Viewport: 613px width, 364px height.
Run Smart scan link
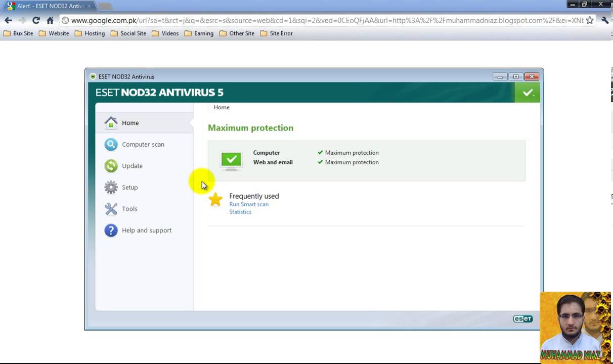[249, 204]
